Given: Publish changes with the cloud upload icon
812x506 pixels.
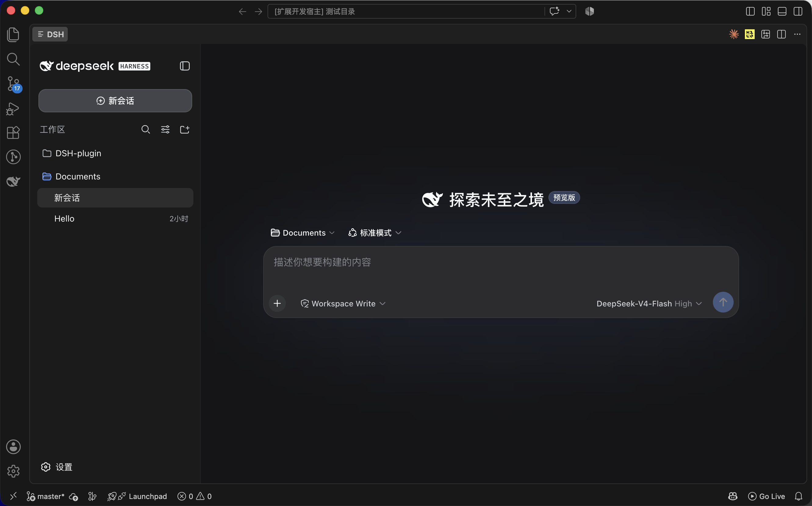Looking at the screenshot, I should tap(74, 497).
